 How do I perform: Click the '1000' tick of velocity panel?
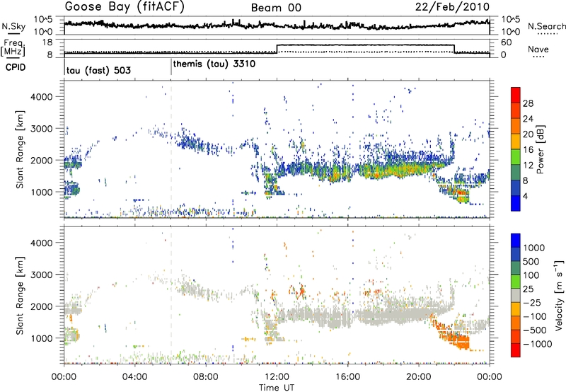click(42, 338)
